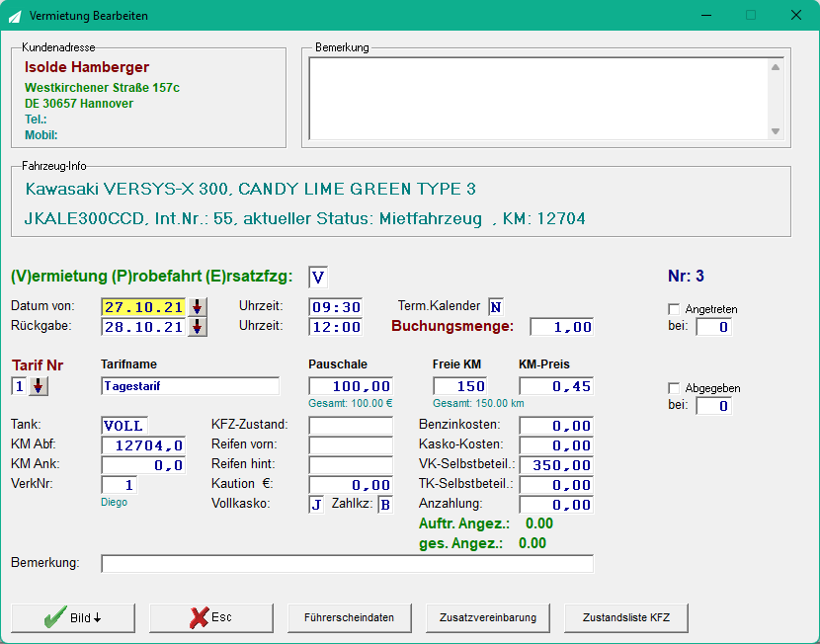Edit the Kasko-Kosten field

[556, 445]
